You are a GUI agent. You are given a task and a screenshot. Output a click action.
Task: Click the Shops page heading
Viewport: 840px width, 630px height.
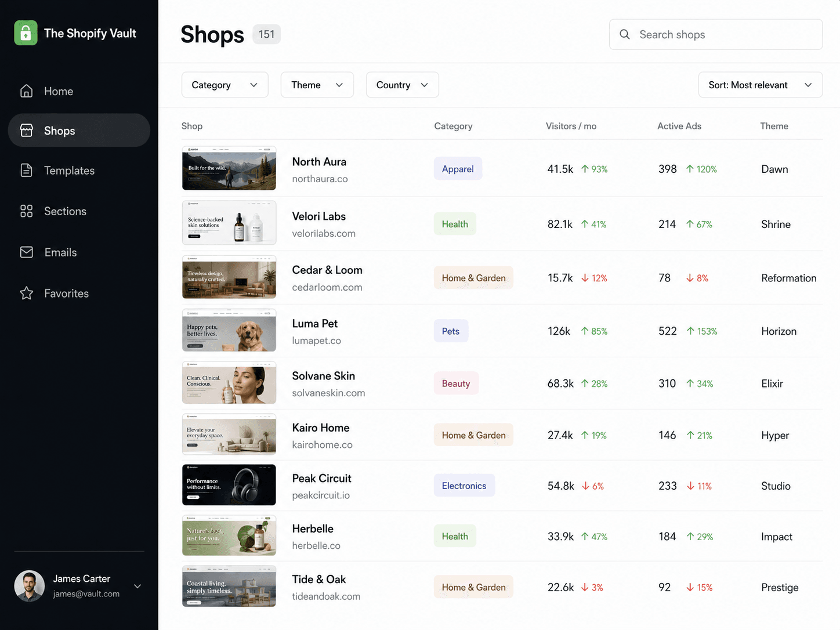[212, 34]
